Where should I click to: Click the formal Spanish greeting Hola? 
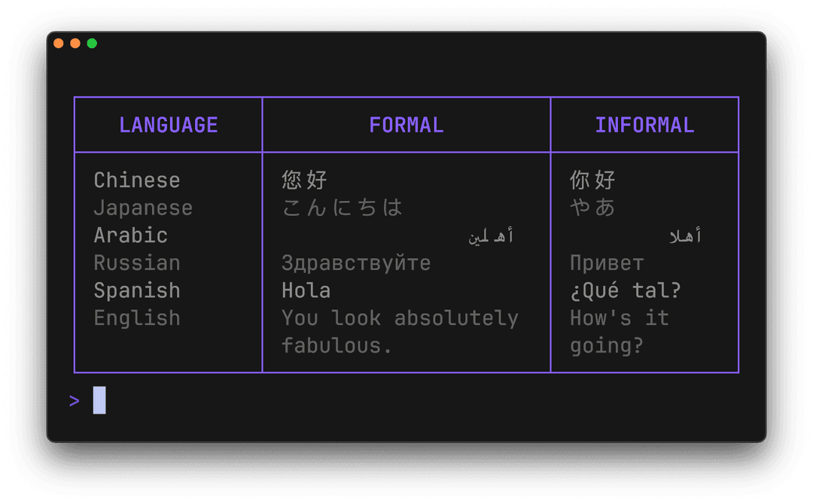pyautogui.click(x=306, y=290)
